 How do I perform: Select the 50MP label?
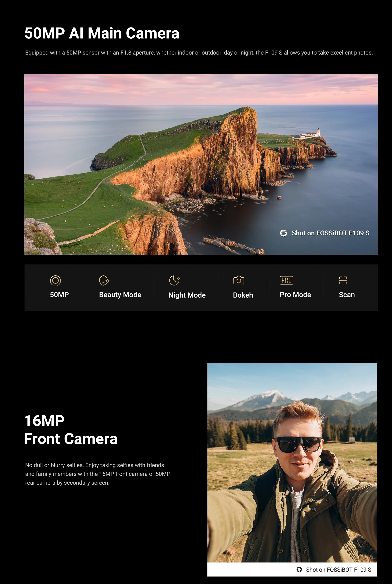pos(59,295)
